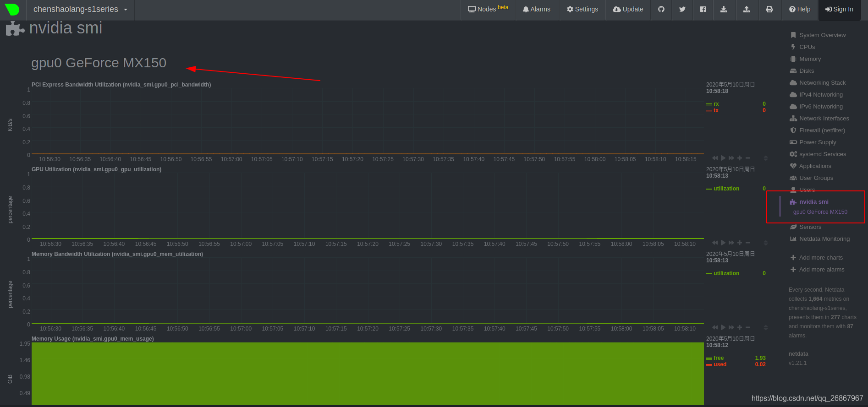Screen dimensions: 868x407
Task: Click the green Netdata logo
Action: coord(12,9)
